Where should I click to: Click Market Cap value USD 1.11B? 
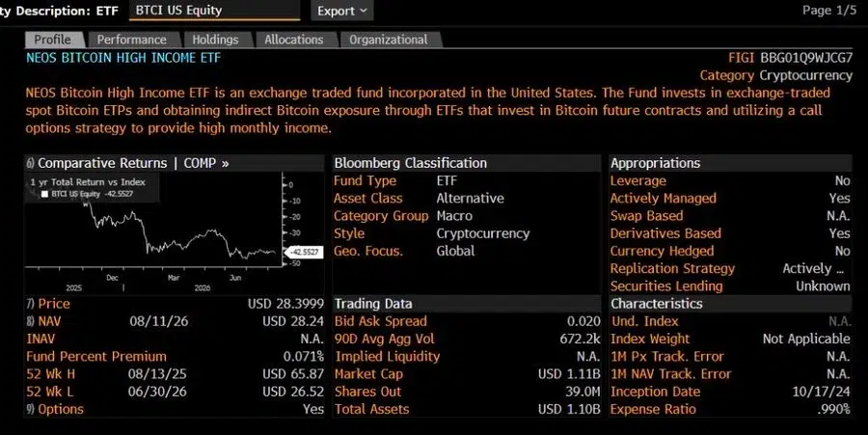(x=569, y=374)
